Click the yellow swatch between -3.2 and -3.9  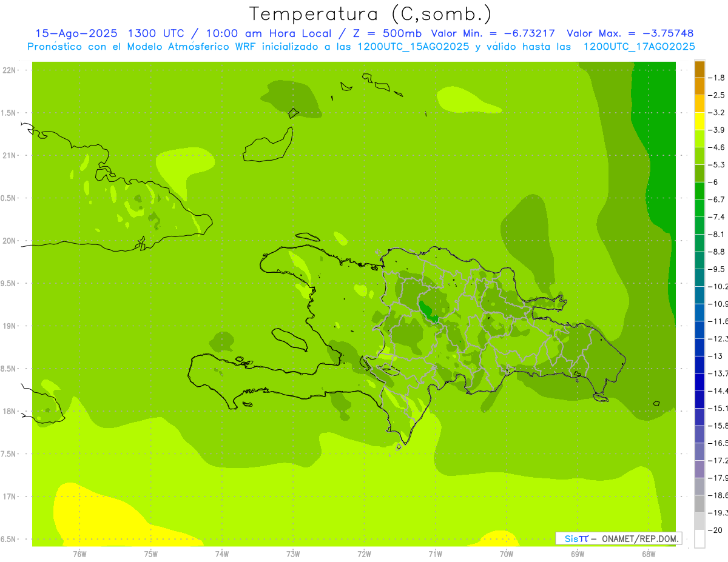point(699,121)
